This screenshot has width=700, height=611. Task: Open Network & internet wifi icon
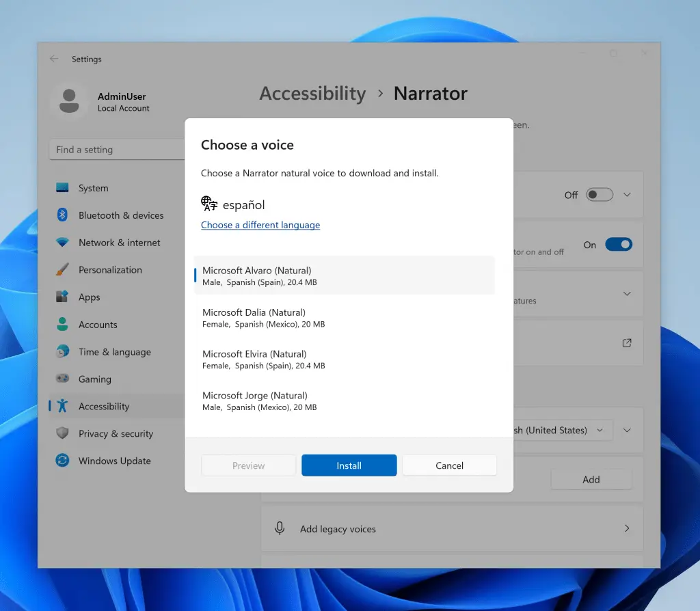(62, 243)
